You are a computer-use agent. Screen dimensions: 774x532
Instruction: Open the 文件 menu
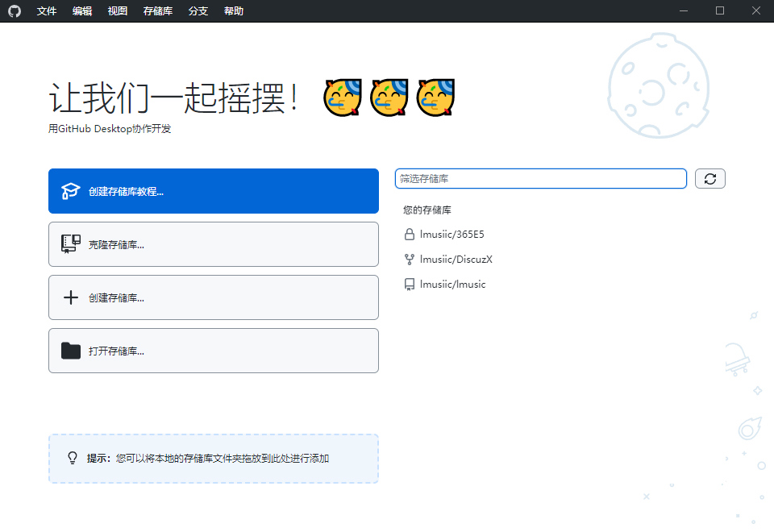point(47,10)
